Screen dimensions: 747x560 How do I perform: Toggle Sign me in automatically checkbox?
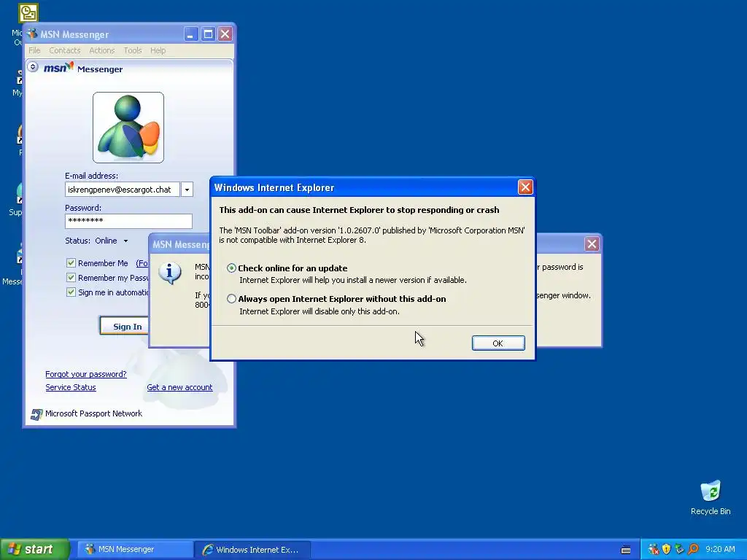coord(71,292)
